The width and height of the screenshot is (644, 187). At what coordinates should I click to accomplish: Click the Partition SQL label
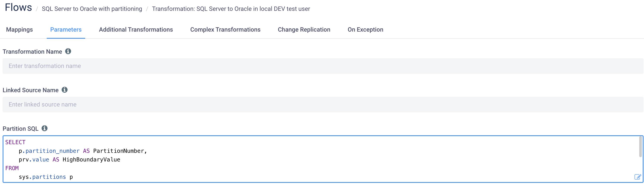[21, 129]
